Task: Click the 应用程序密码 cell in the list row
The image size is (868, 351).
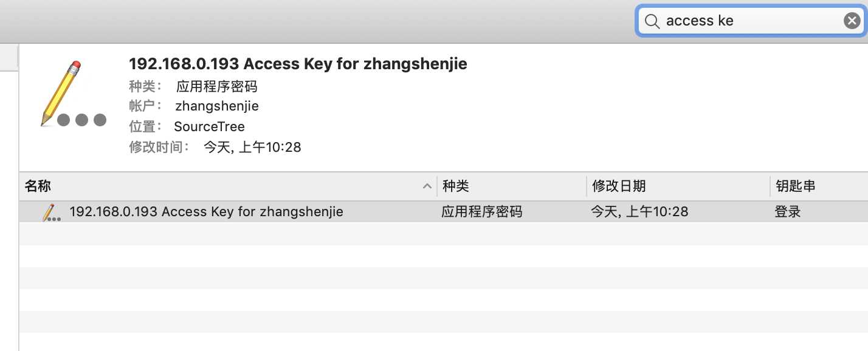Action: [481, 212]
